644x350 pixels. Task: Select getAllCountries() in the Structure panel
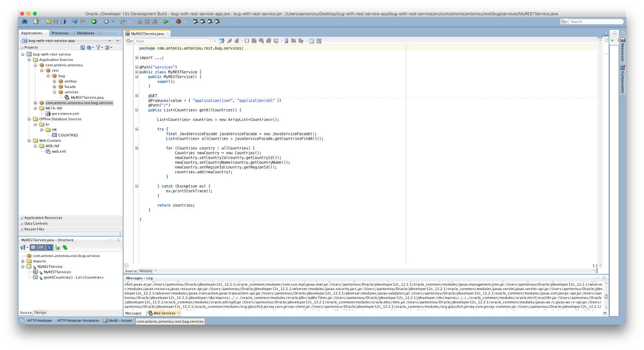tap(74, 278)
